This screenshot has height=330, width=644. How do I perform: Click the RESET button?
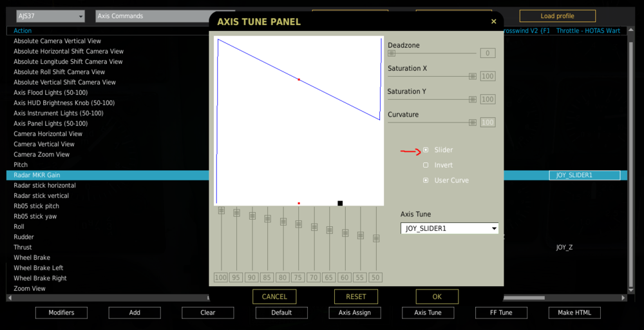[355, 296]
